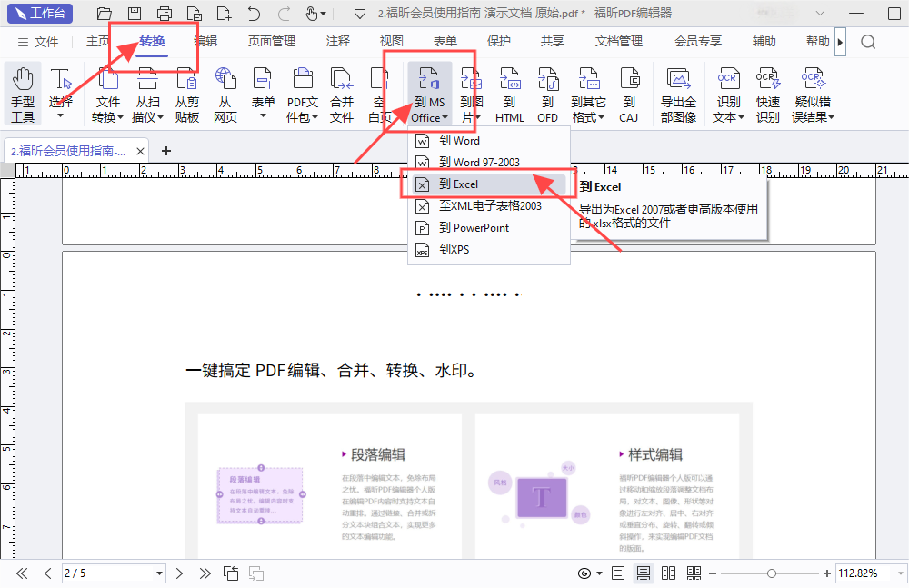Expand the page number 2 / 5 dropdown
The image size is (909, 588).
click(x=160, y=573)
